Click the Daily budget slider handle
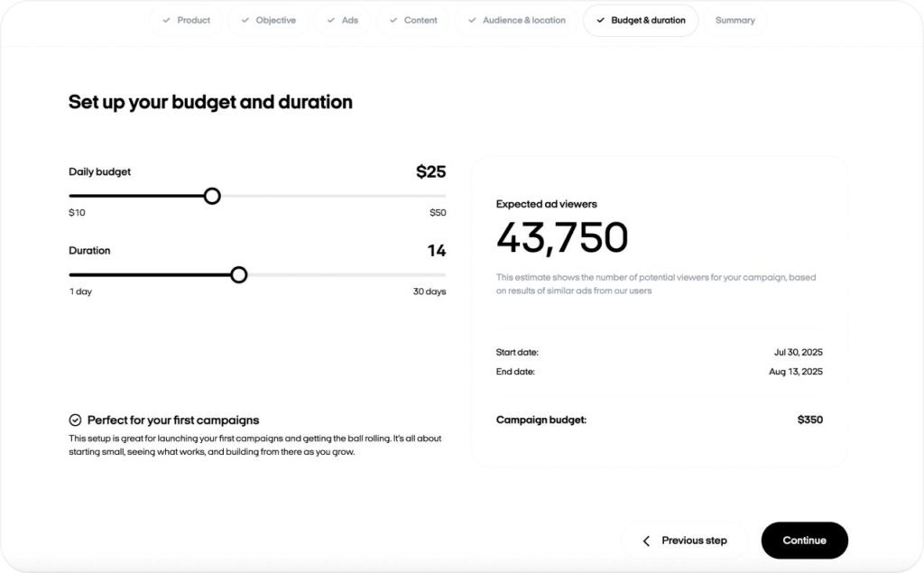 212,196
